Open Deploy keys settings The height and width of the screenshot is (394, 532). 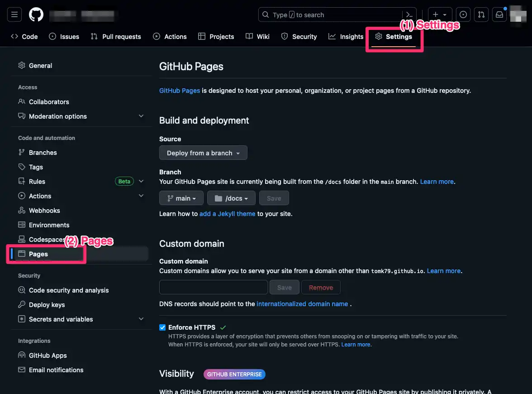[x=47, y=305]
